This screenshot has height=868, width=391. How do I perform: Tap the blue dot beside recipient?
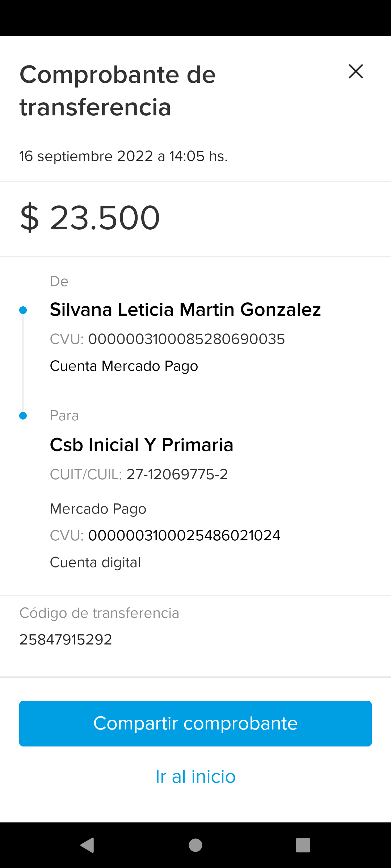(23, 416)
